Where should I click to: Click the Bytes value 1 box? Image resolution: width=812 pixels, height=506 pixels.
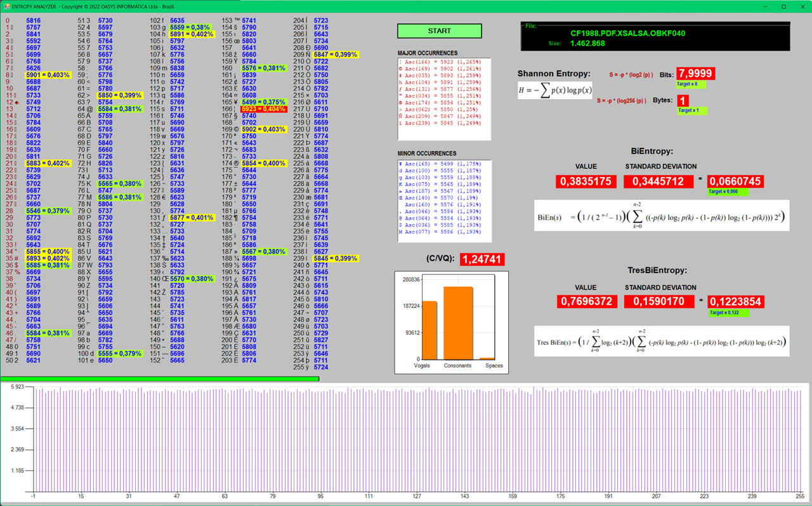pos(683,100)
